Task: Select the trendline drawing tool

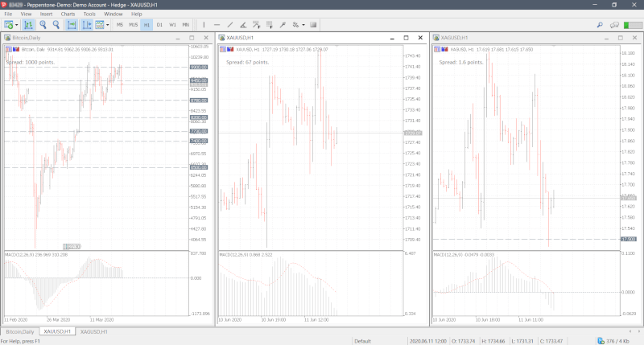Action: point(229,25)
